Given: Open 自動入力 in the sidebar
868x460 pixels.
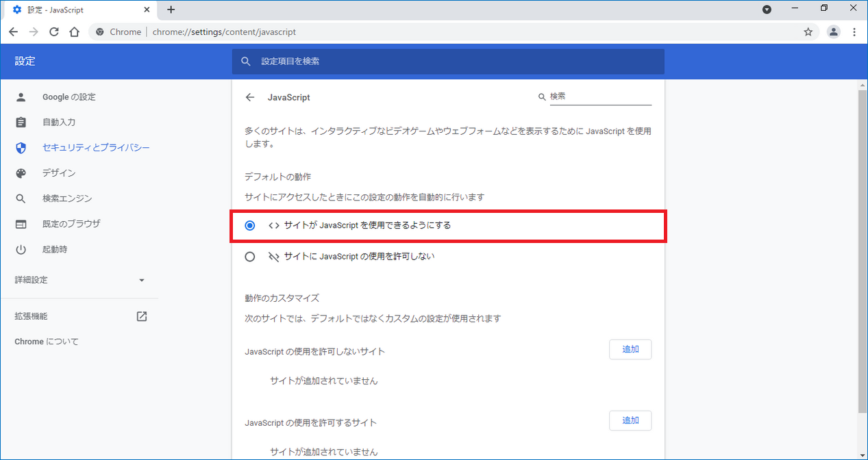Looking at the screenshot, I should [59, 123].
